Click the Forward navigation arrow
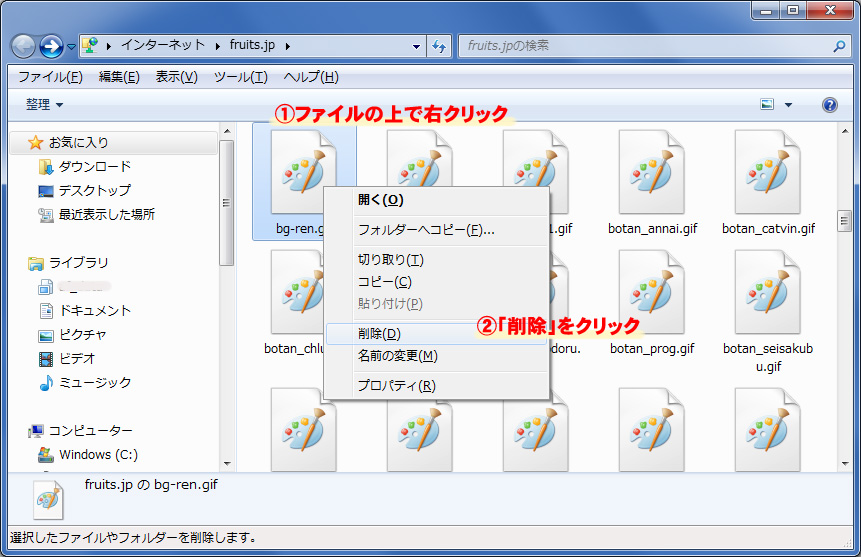The height and width of the screenshot is (557, 861). [52, 47]
